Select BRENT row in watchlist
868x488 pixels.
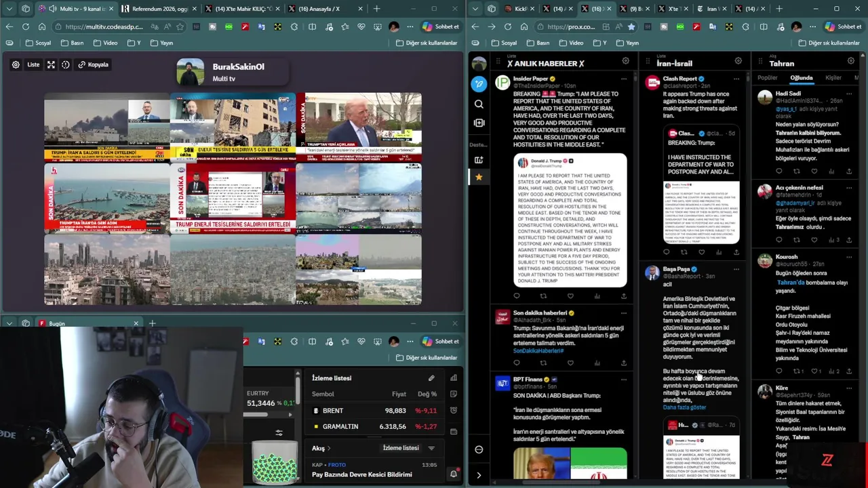tap(375, 411)
